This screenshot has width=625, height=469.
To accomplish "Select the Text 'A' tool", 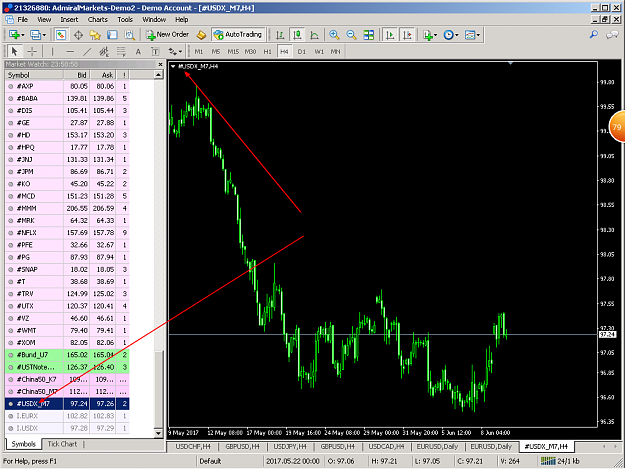I will click(138, 51).
